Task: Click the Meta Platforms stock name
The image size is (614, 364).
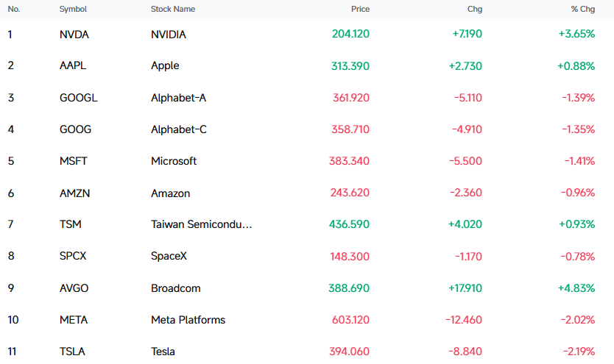Action: coord(188,320)
